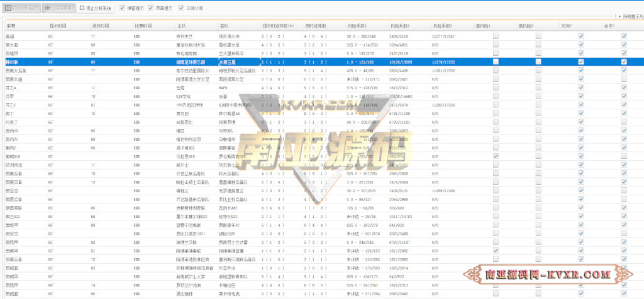
Task: Click the greyed second toolbar button icon
Action: click(47, 8)
